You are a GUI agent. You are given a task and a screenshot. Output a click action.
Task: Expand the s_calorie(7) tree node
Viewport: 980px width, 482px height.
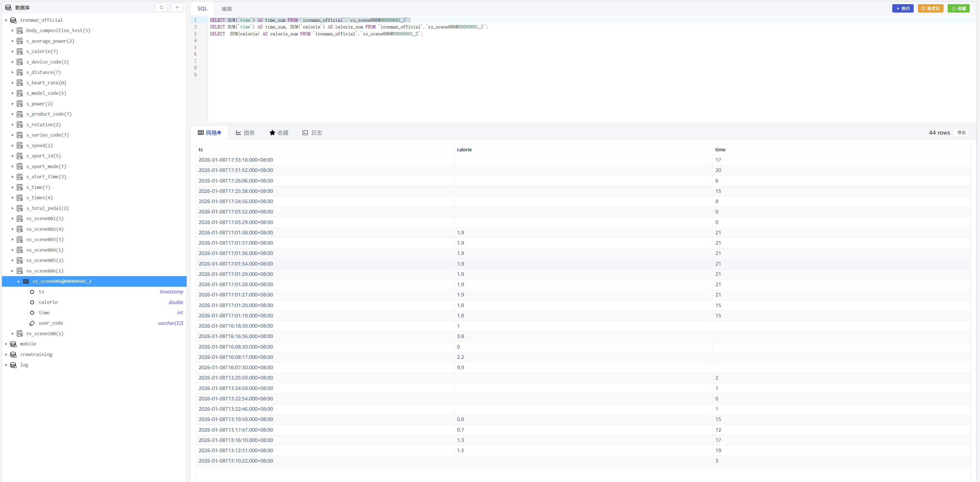[12, 51]
